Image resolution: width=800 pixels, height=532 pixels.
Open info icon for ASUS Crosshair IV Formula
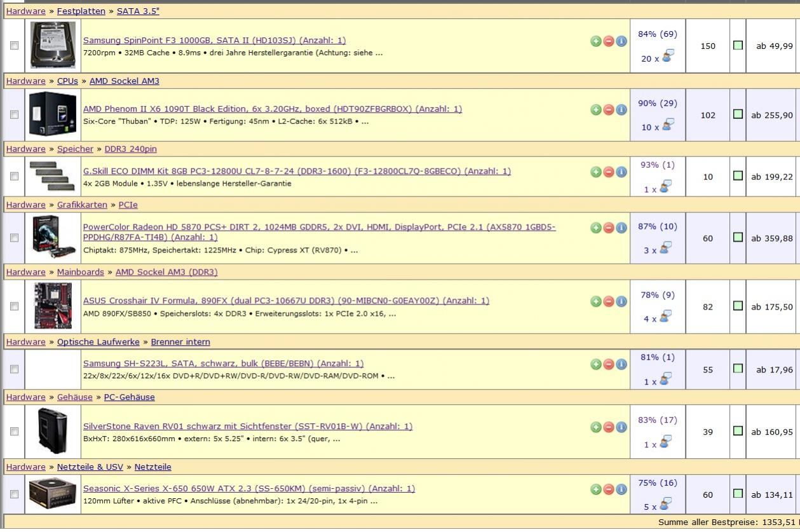point(621,301)
